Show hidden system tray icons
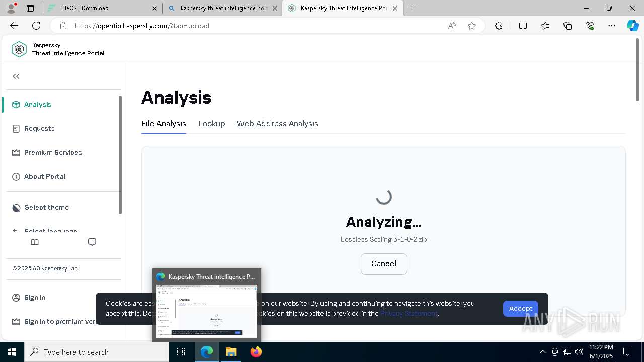This screenshot has width=644, height=362. point(542,352)
